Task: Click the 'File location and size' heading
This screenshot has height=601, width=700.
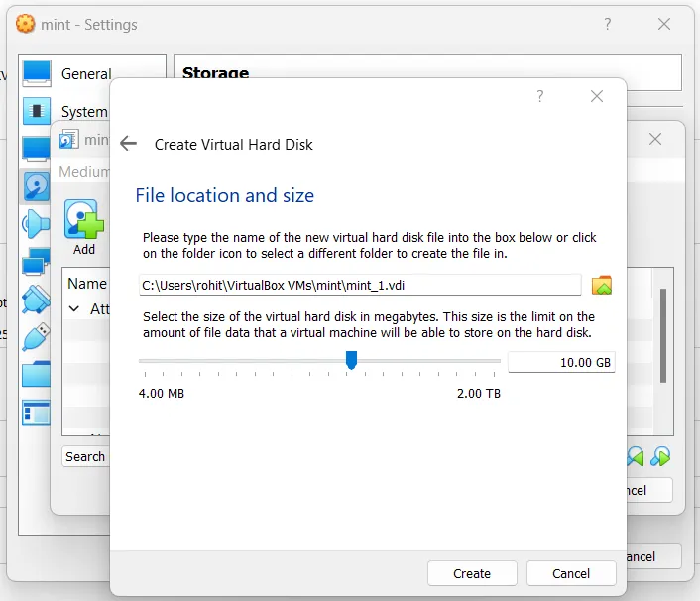Action: tap(224, 195)
